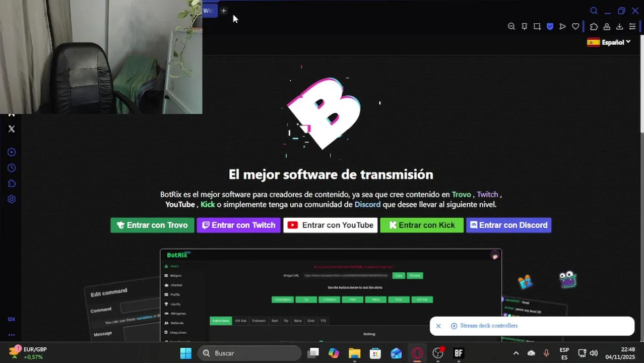
Task: Click the zoom out magnifier icon
Action: (511, 27)
